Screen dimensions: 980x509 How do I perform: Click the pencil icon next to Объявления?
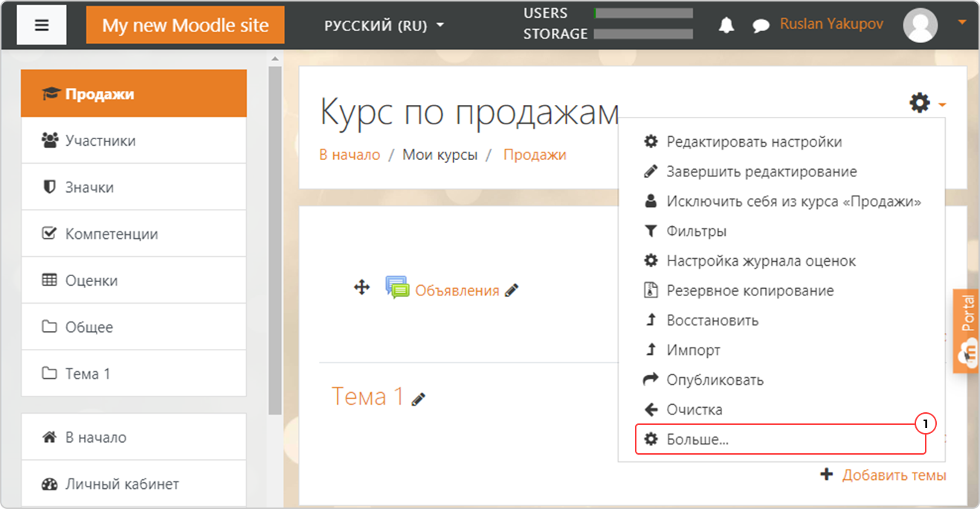click(x=511, y=291)
